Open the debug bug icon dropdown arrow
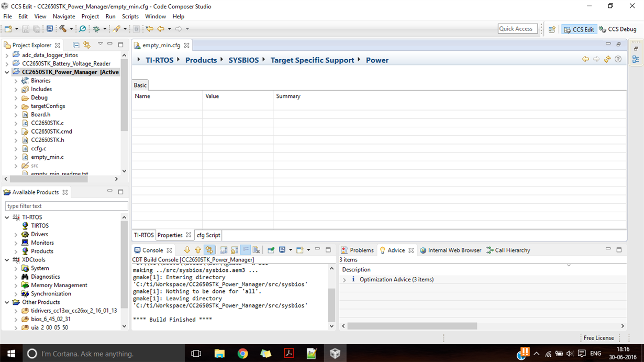 point(105,29)
